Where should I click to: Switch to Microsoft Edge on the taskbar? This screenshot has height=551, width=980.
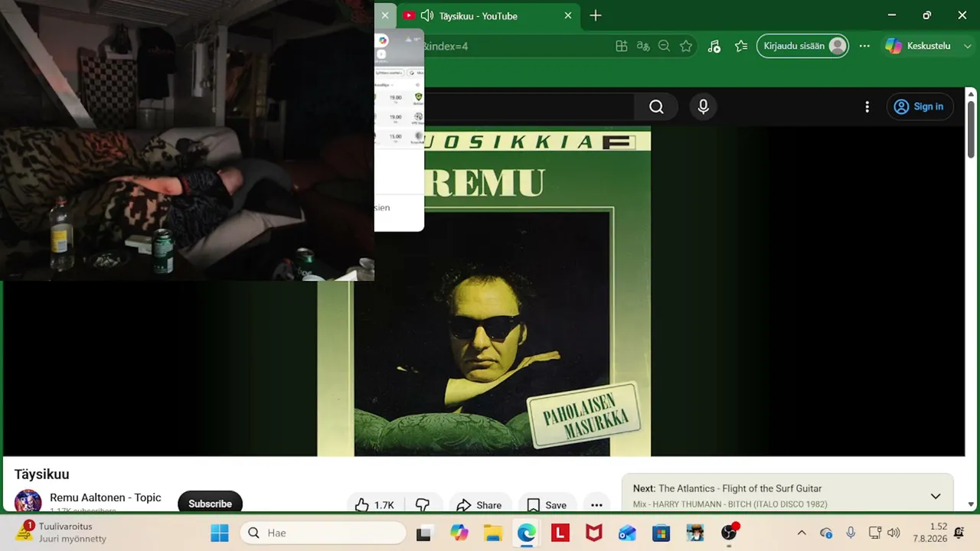click(x=526, y=533)
